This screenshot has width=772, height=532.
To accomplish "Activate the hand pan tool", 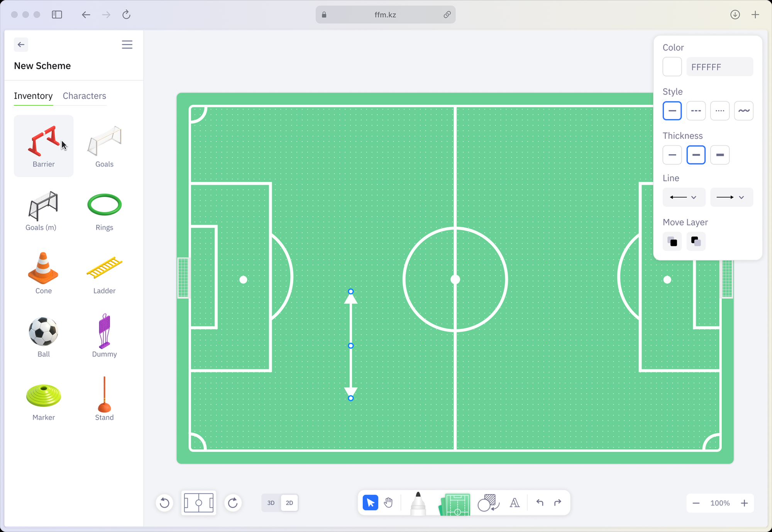I will (x=388, y=503).
